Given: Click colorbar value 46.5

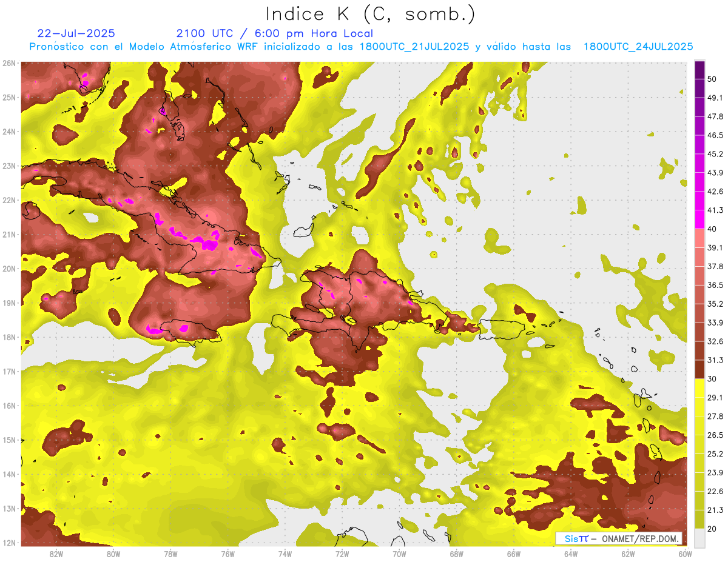Looking at the screenshot, I should click(715, 135).
